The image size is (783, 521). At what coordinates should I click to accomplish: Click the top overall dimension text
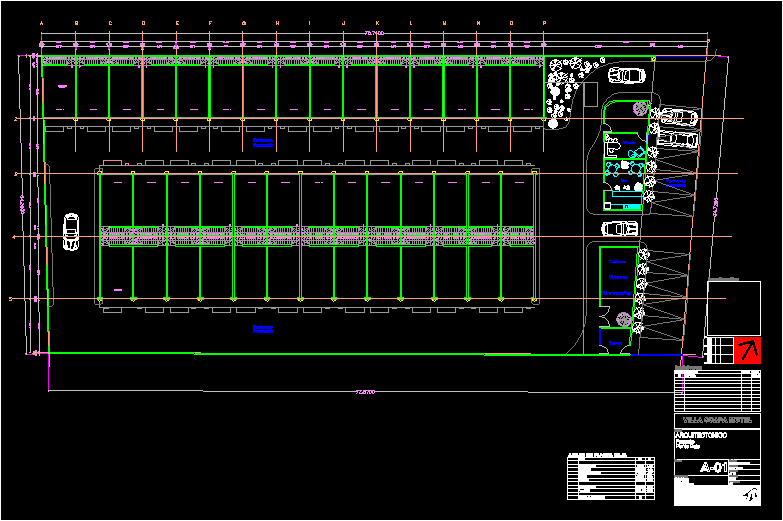click(374, 34)
